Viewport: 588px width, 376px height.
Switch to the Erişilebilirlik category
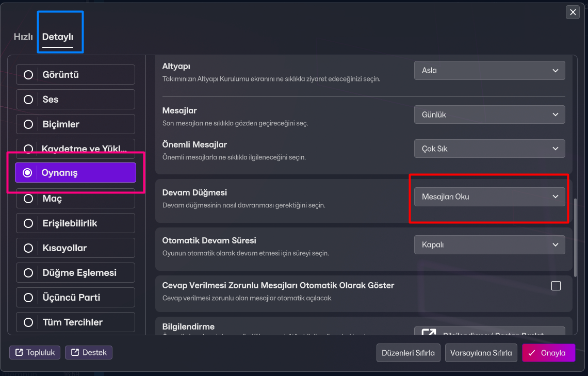75,223
